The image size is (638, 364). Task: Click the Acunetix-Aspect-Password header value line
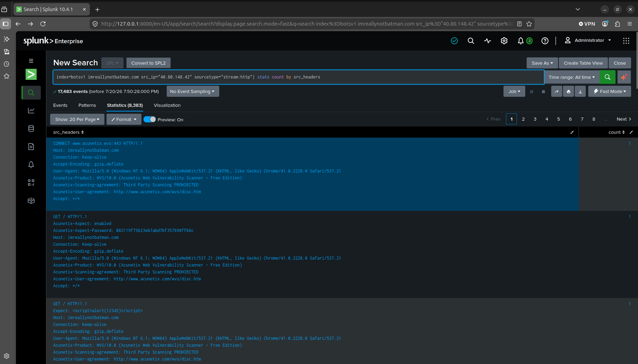pos(123,231)
